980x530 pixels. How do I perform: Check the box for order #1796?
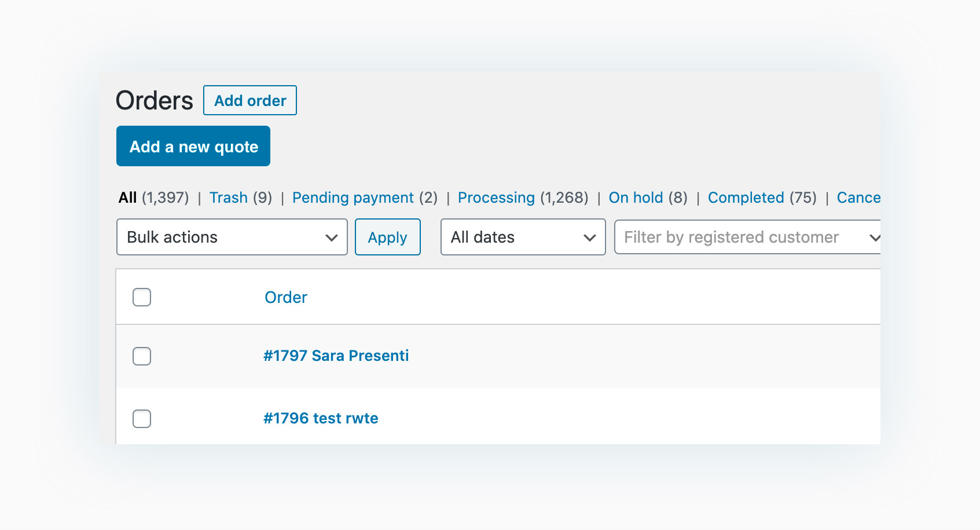(x=142, y=419)
